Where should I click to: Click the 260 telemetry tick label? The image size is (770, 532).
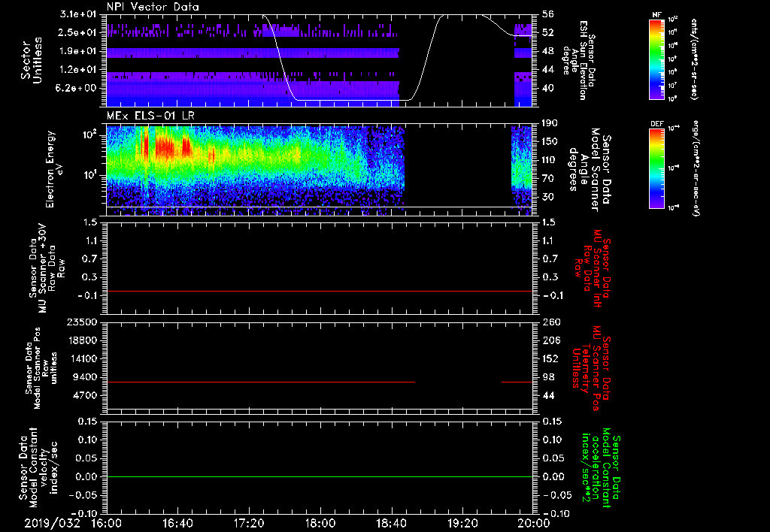click(x=551, y=322)
